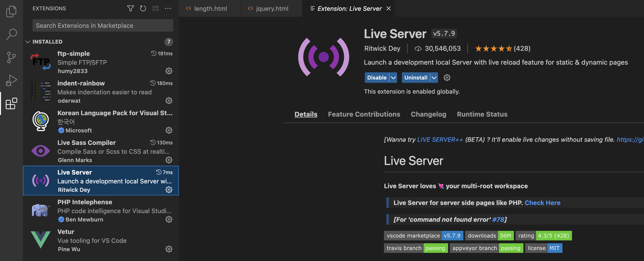Switch to jquery.html editor tab
644x261 pixels.
272,9
